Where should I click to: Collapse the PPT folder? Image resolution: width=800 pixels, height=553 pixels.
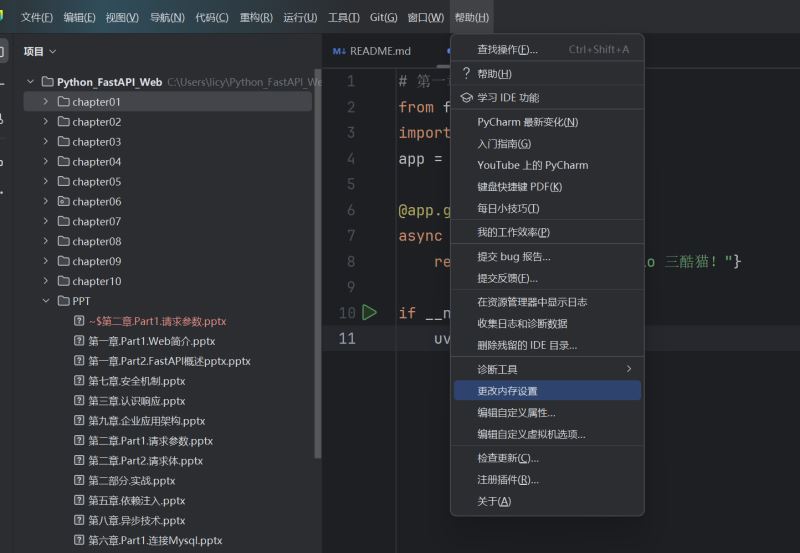coord(45,301)
